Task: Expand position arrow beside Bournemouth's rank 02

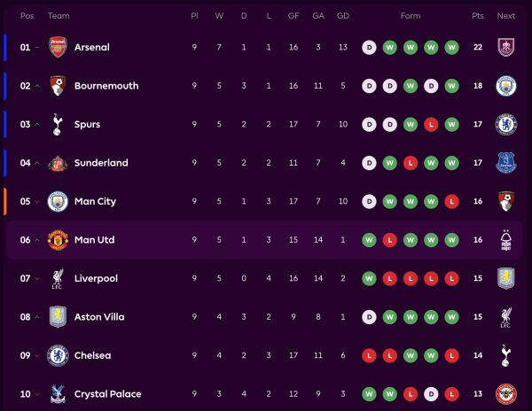Action: (37, 86)
